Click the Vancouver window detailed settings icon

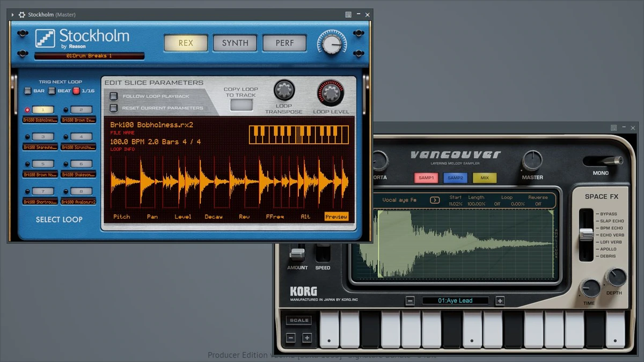click(614, 128)
